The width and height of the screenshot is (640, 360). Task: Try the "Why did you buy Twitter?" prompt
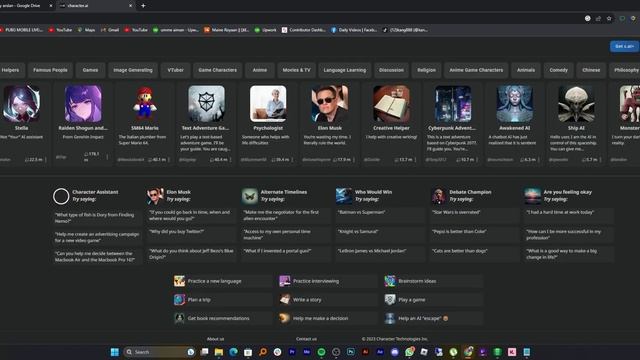point(191,234)
